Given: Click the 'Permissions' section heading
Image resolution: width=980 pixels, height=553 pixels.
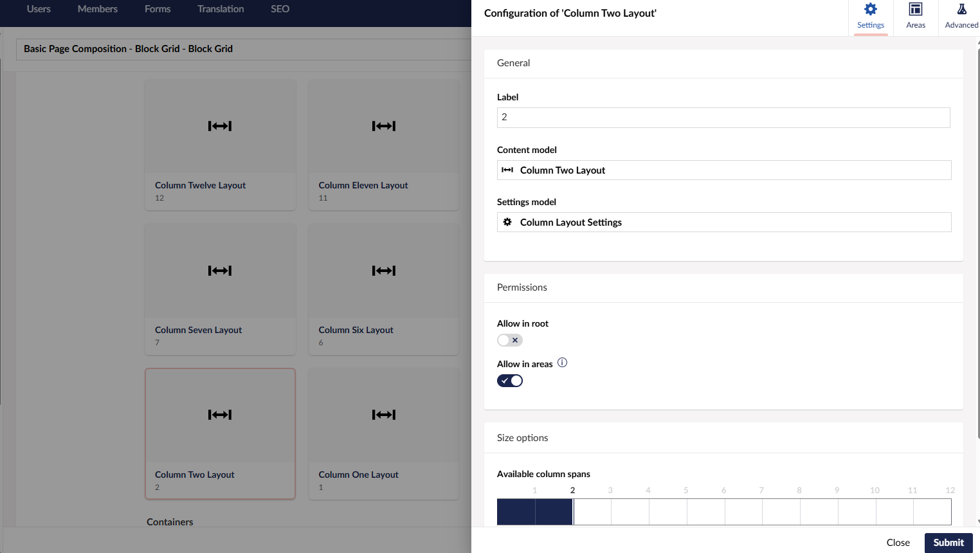Looking at the screenshot, I should [522, 287].
